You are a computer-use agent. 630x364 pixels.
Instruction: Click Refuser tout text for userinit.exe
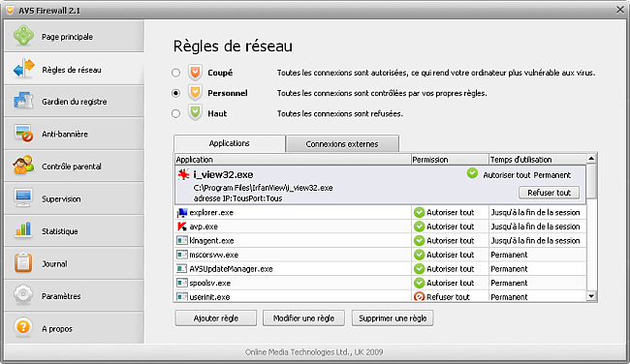[448, 296]
